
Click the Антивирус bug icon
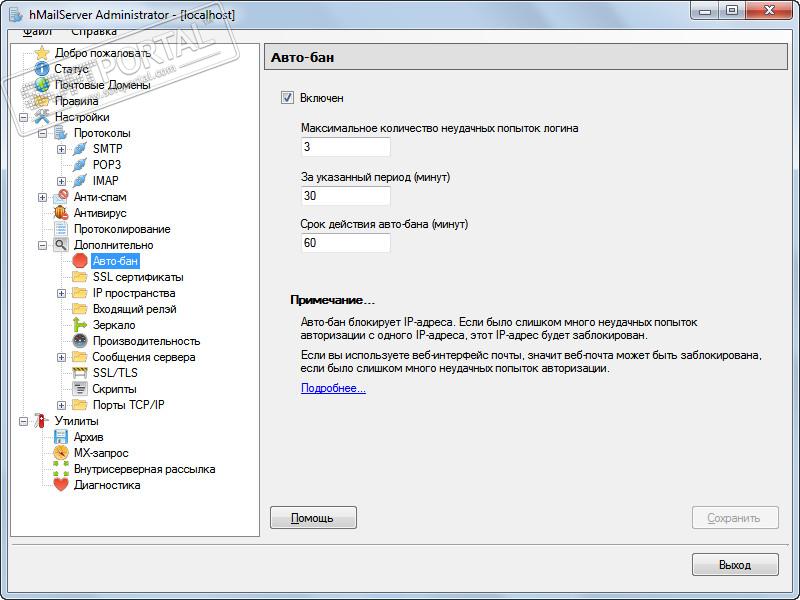click(61, 213)
